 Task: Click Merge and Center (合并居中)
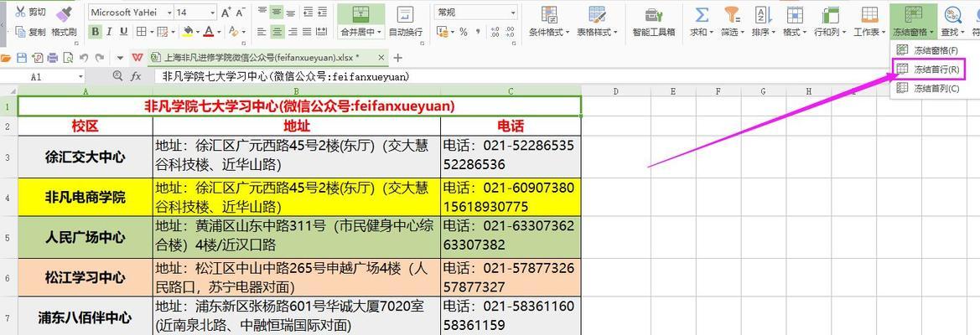360,21
